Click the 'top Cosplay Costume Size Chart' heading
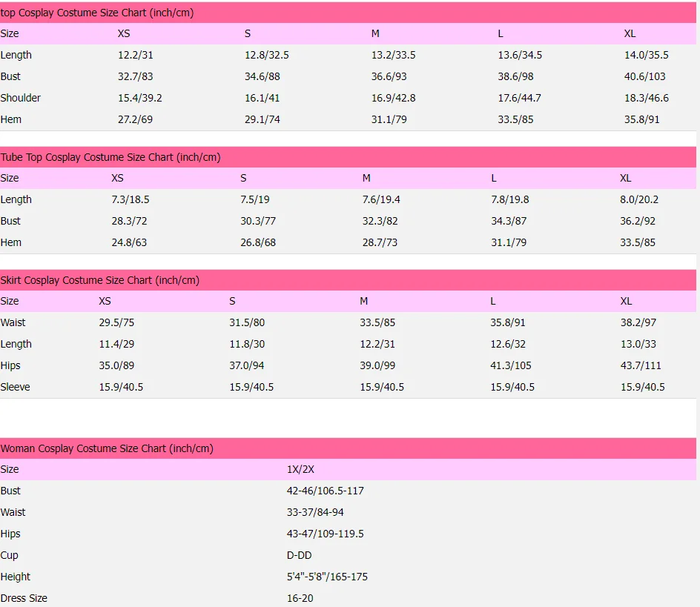This screenshot has width=700, height=607. [x=97, y=13]
